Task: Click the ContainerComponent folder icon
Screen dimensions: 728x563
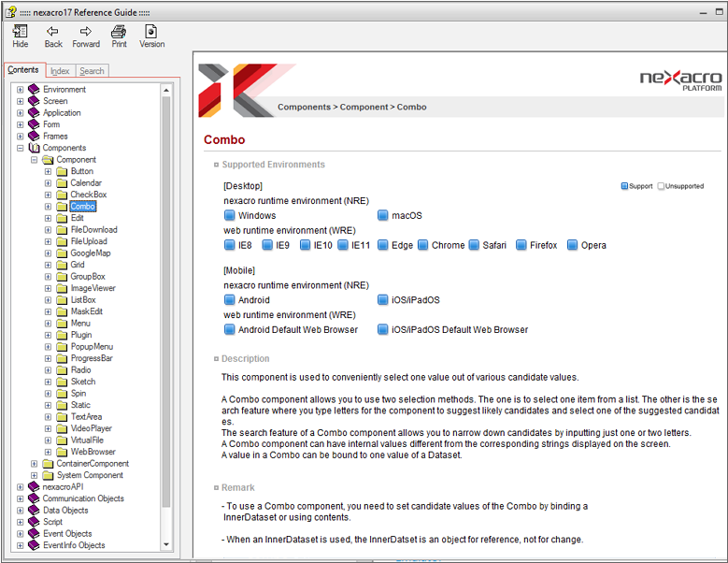Action: click(48, 464)
